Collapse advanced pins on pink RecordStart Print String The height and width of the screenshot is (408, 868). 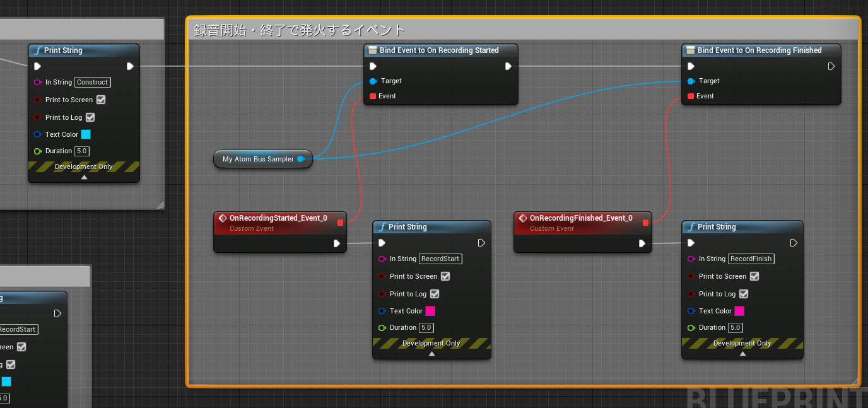click(x=431, y=354)
